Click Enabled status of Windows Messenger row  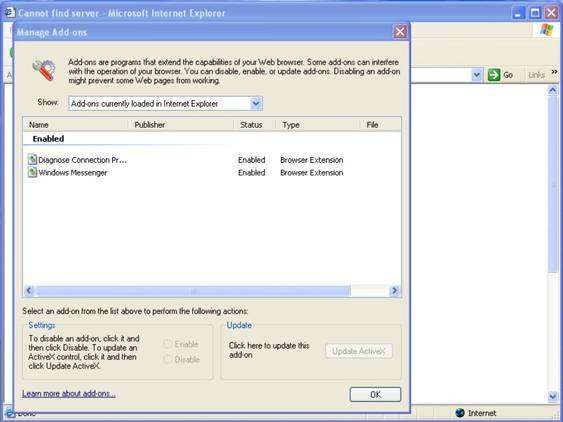[251, 173]
